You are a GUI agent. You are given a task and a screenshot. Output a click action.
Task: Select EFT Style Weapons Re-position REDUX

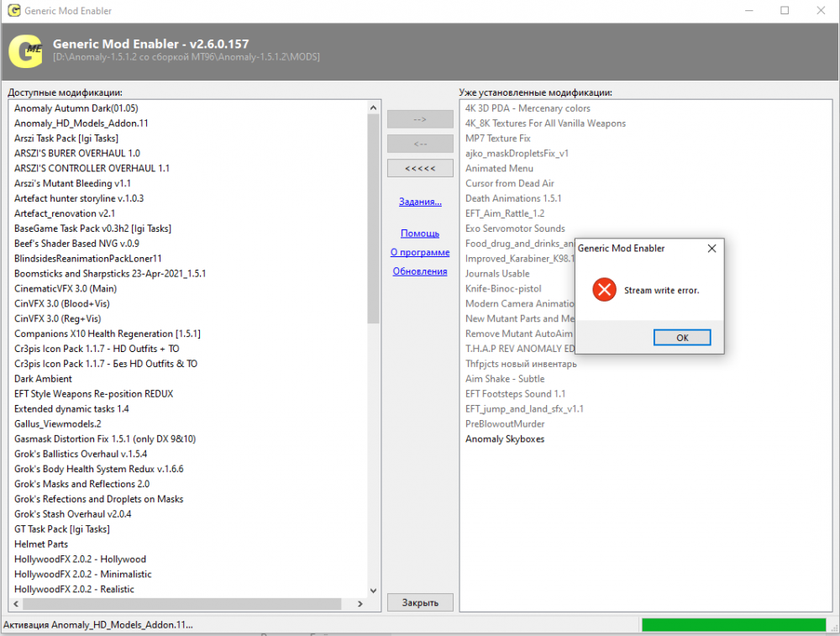coord(94,393)
